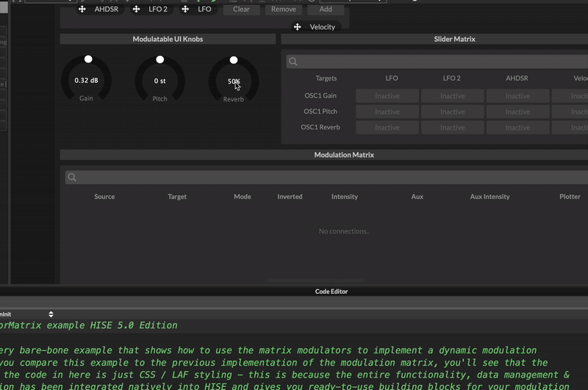Click the Intensity column header

click(x=345, y=197)
